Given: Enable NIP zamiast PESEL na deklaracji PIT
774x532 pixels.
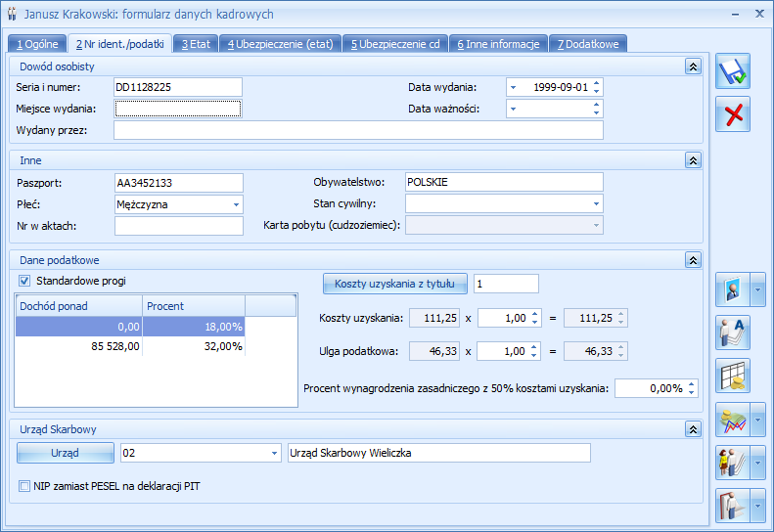Looking at the screenshot, I should [24, 486].
